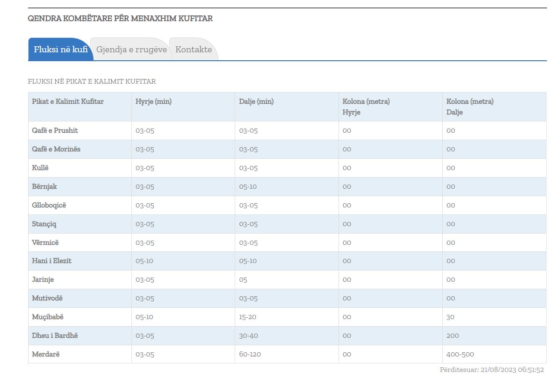
Task: Click Jarinje exit time cell 05
Action: (243, 279)
